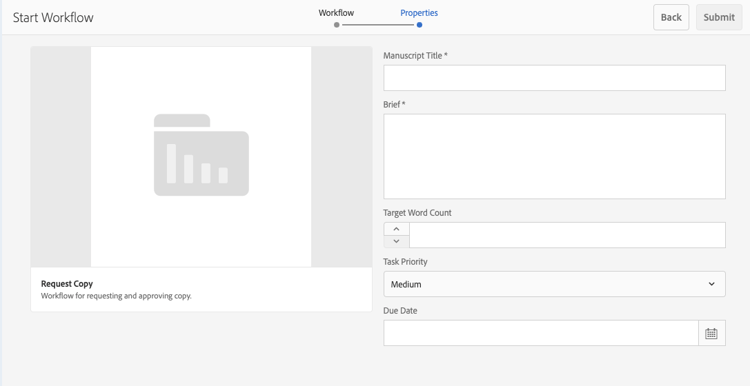750x386 pixels.
Task: Click the Workflow step in the wizard
Action: tap(336, 13)
